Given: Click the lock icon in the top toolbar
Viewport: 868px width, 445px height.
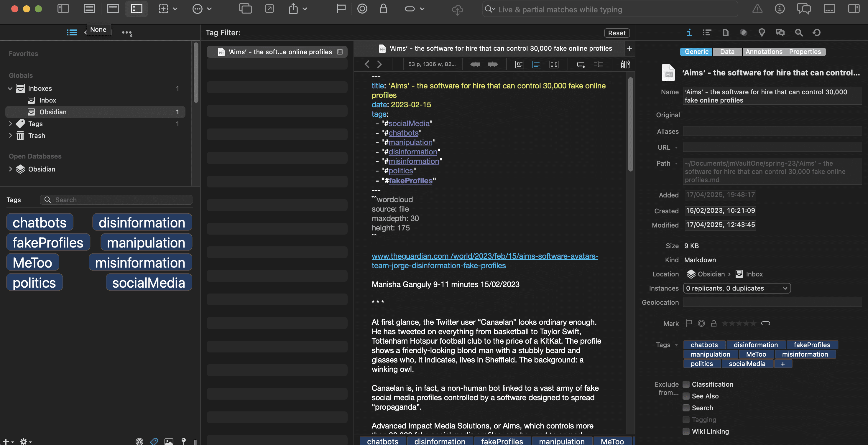Looking at the screenshot, I should pos(383,9).
